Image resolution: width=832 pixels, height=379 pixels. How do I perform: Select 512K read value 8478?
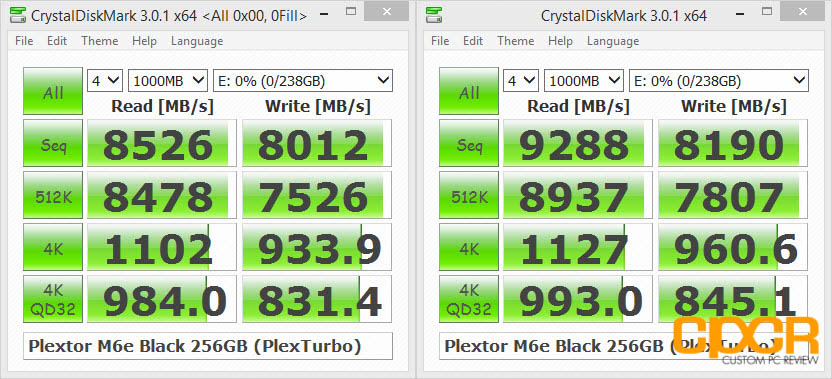click(x=162, y=195)
